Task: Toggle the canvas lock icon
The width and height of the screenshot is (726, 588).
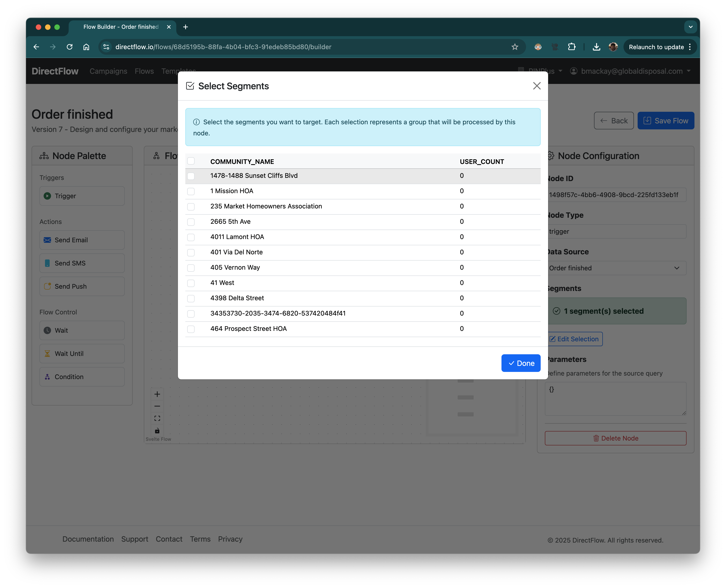Action: pos(157,431)
